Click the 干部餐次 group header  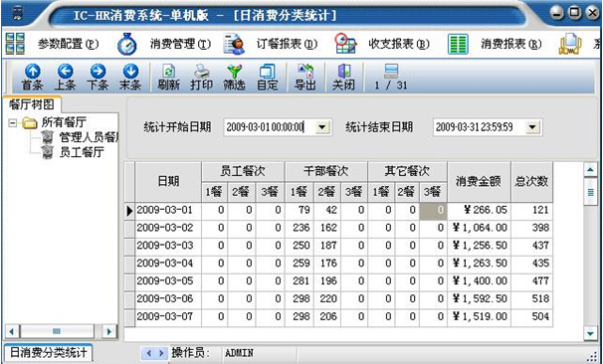[326, 171]
